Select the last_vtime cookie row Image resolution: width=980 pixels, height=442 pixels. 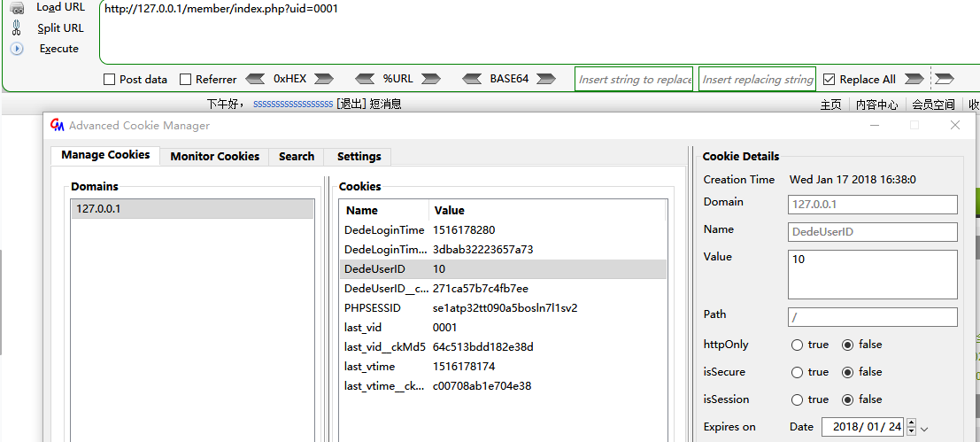pyautogui.click(x=503, y=367)
